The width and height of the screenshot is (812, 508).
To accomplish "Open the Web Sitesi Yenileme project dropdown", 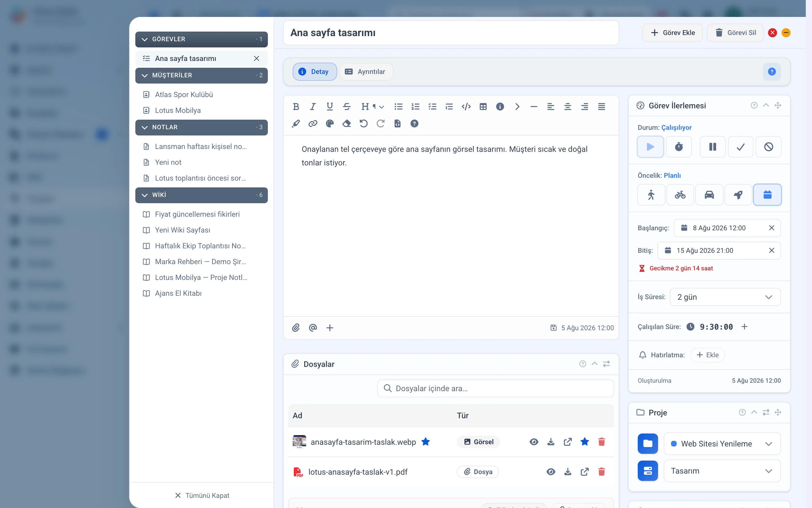I will (x=722, y=443).
